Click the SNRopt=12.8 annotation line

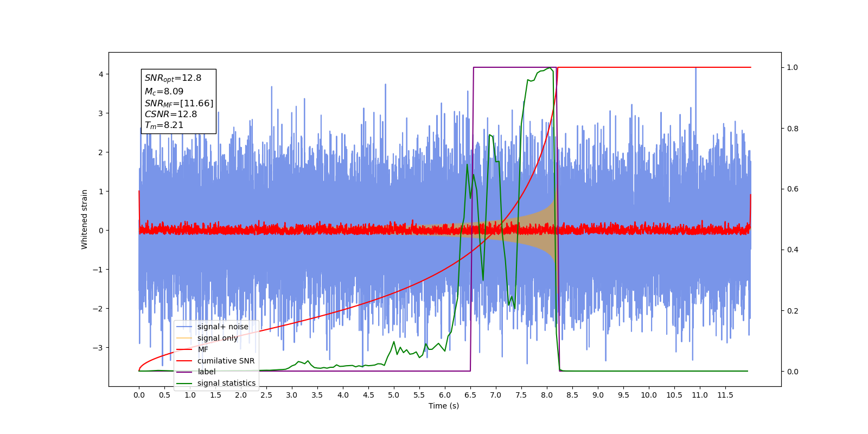click(x=173, y=78)
